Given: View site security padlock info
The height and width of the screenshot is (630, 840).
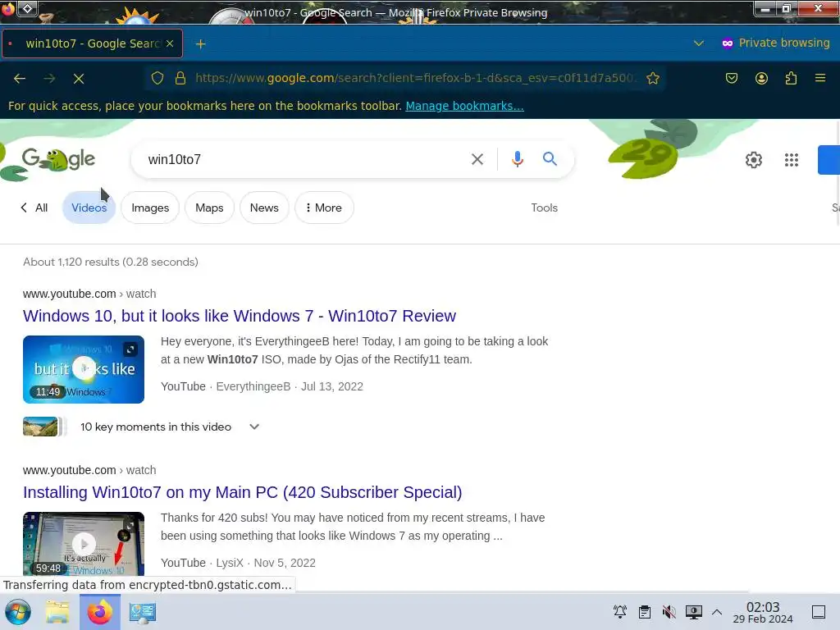Looking at the screenshot, I should [x=180, y=78].
